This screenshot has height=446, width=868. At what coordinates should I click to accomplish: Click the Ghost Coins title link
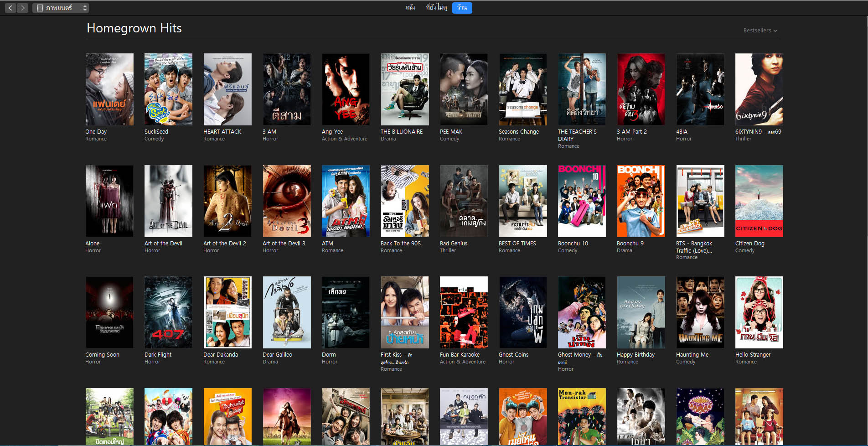[x=513, y=355]
